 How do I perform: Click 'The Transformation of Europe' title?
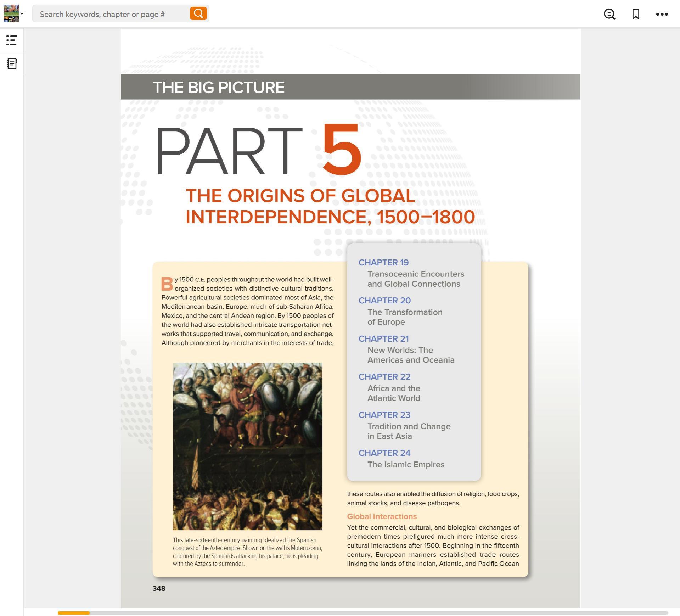[x=405, y=317]
